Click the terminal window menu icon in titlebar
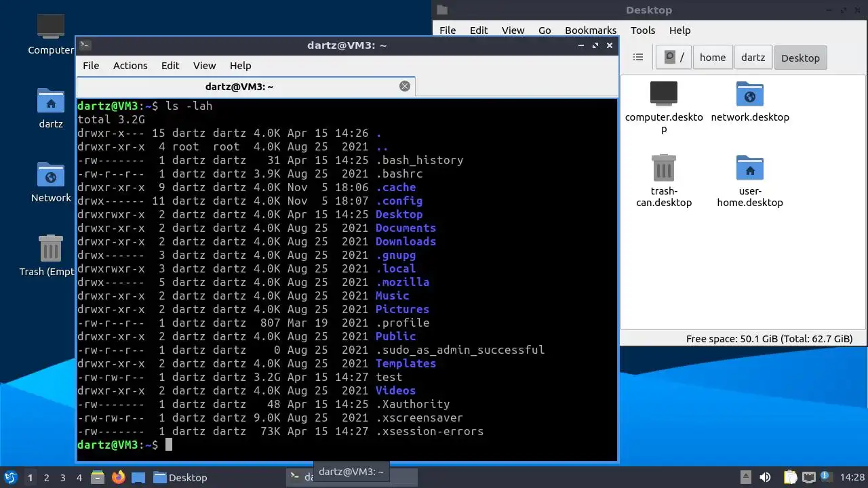 pos(85,45)
